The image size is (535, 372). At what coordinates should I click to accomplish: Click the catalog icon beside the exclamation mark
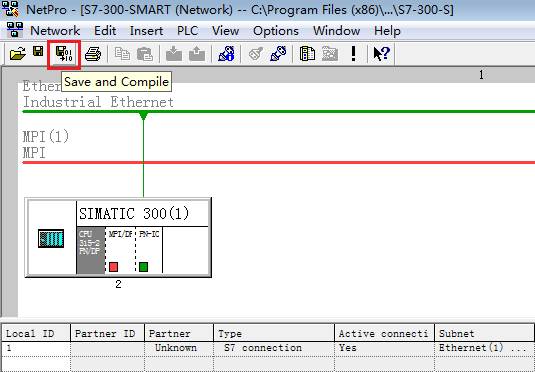(x=307, y=54)
